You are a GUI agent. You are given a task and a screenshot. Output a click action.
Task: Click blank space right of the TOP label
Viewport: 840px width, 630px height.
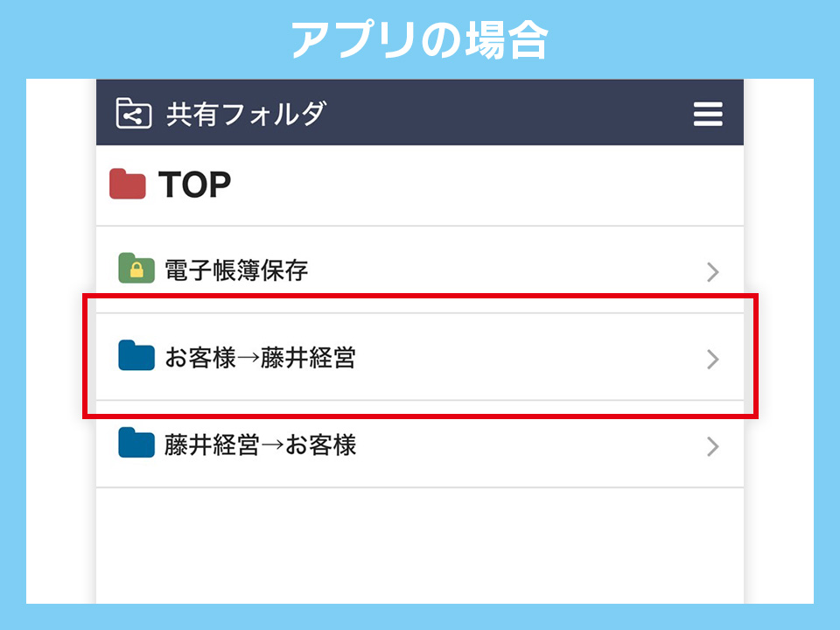click(481, 185)
